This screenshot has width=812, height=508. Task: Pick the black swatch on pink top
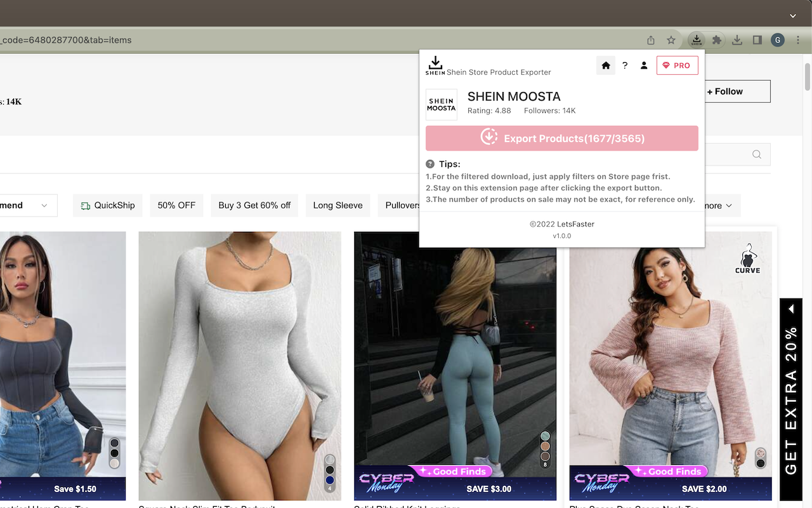pos(761,463)
